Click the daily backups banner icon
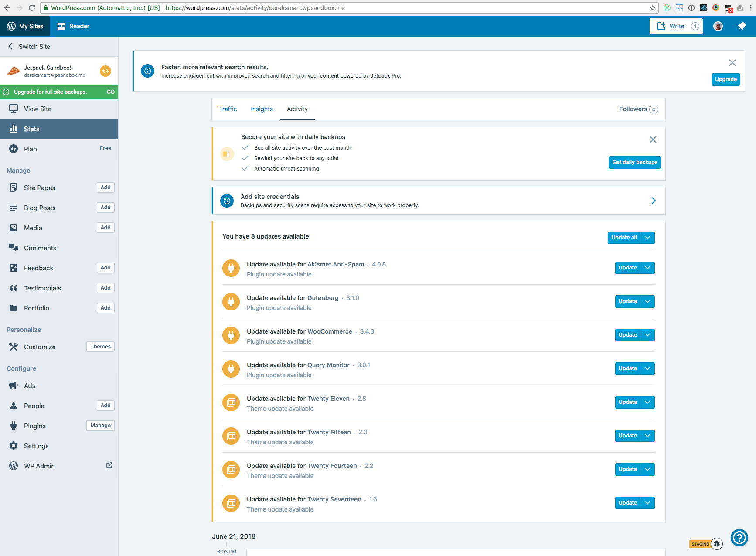Image resolution: width=756 pixels, height=556 pixels. (227, 153)
